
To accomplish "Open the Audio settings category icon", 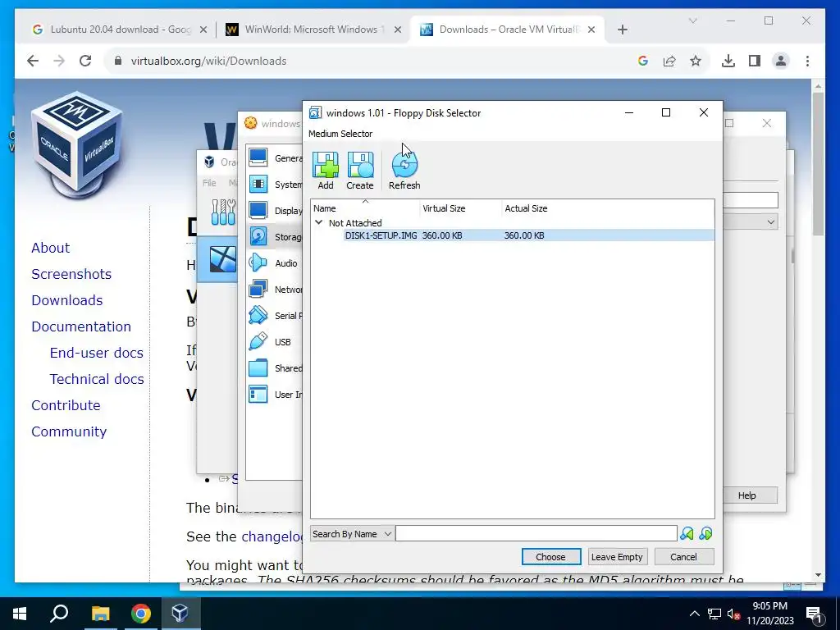I will click(258, 262).
